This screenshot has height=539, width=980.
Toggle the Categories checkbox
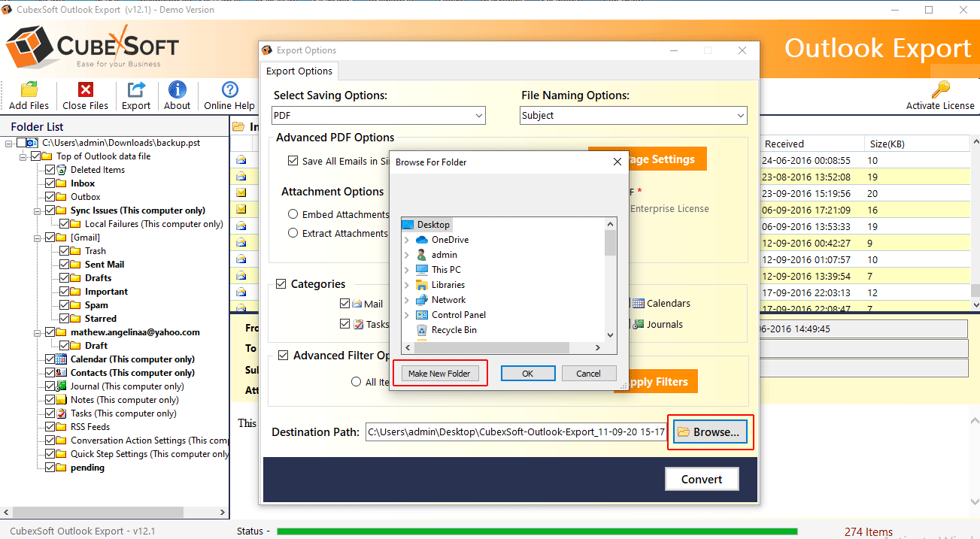tap(281, 284)
